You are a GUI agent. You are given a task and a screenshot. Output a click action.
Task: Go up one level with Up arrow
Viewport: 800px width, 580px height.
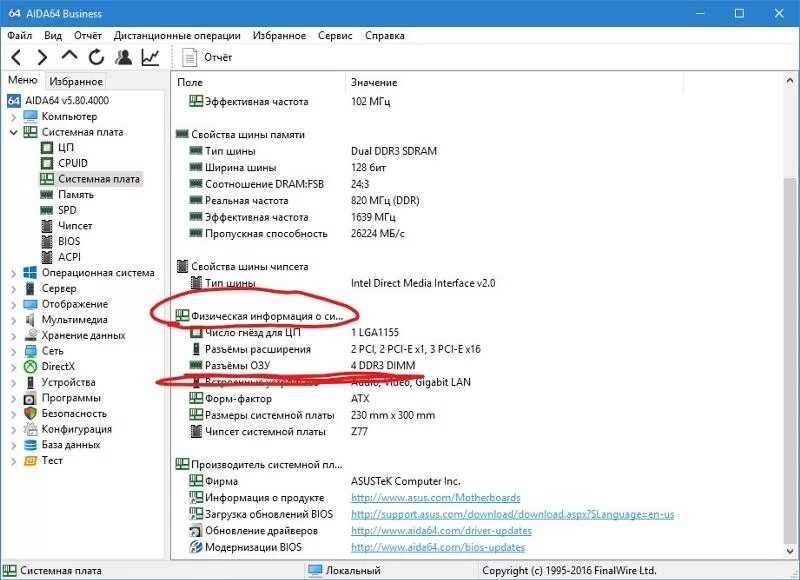(69, 56)
